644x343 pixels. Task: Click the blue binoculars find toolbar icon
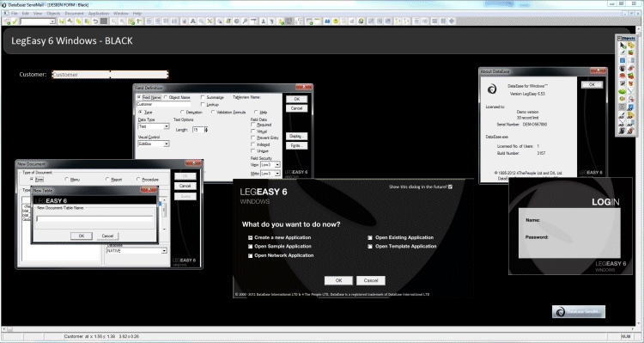click(x=327, y=21)
